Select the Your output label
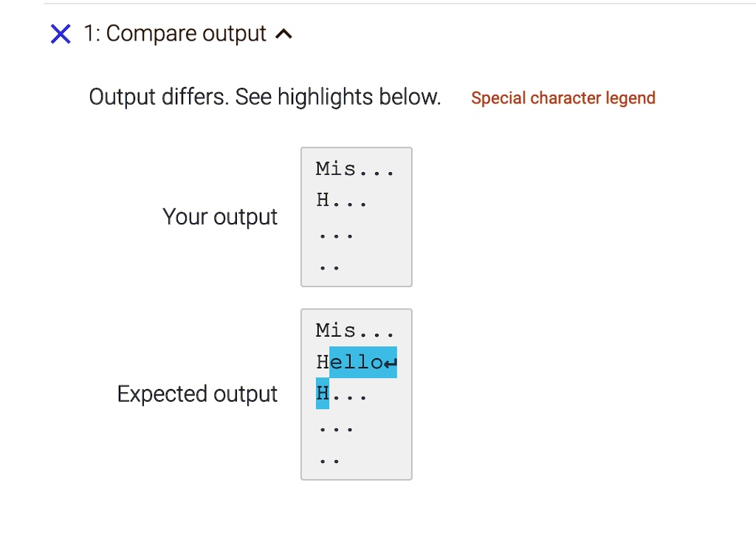This screenshot has width=756, height=556. 219,216
